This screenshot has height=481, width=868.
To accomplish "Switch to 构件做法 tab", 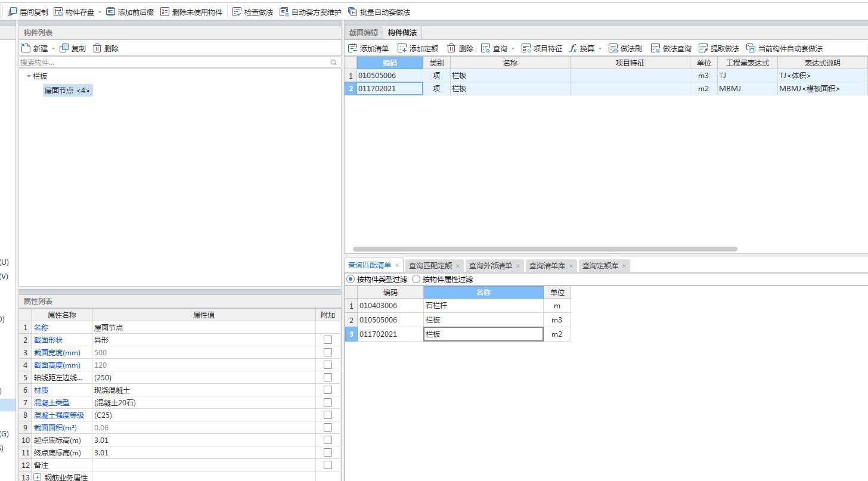I will click(402, 33).
